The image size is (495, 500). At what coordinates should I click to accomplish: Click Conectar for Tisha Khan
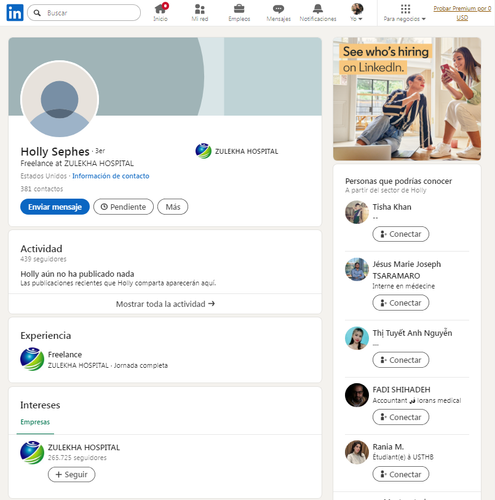[x=401, y=234]
